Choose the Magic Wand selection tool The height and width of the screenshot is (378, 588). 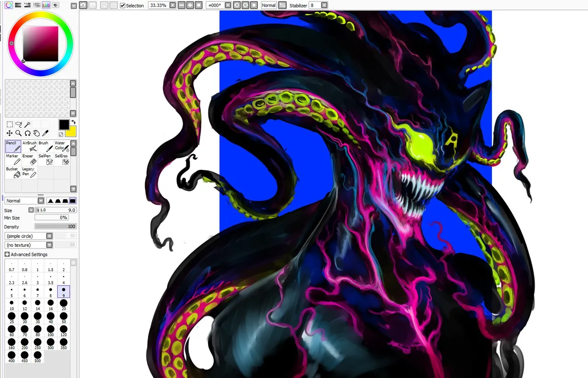pos(28,124)
